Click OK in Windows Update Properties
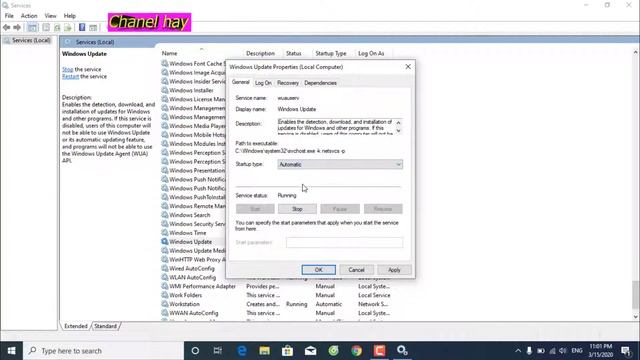640x360 pixels. [318, 270]
